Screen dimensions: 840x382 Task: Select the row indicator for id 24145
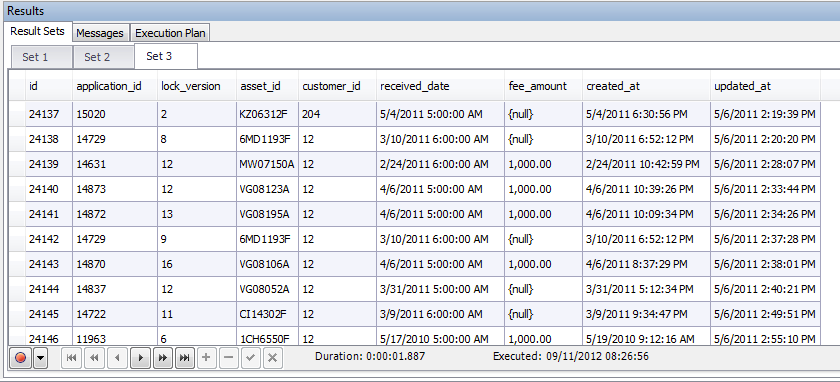click(17, 314)
